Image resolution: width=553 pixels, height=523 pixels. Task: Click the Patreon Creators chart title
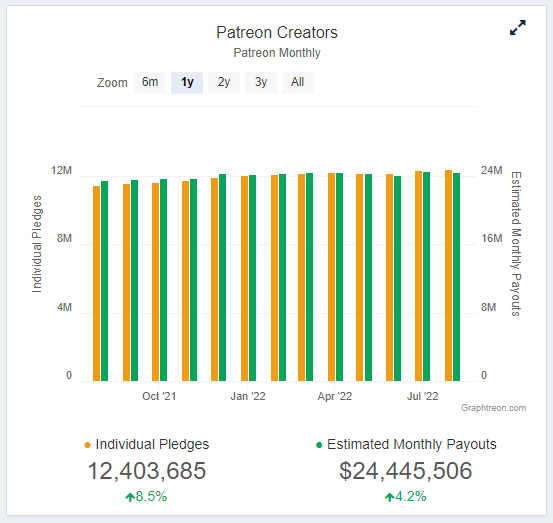point(277,32)
